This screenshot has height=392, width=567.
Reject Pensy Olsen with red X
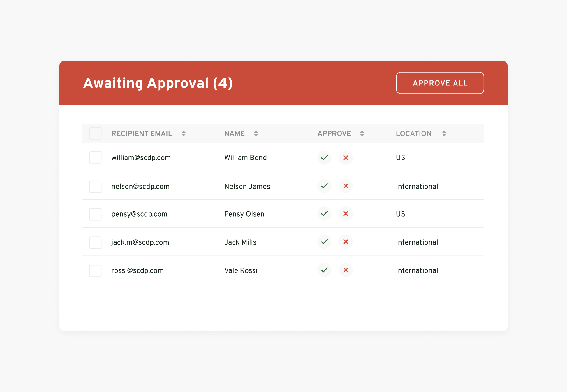tap(346, 214)
